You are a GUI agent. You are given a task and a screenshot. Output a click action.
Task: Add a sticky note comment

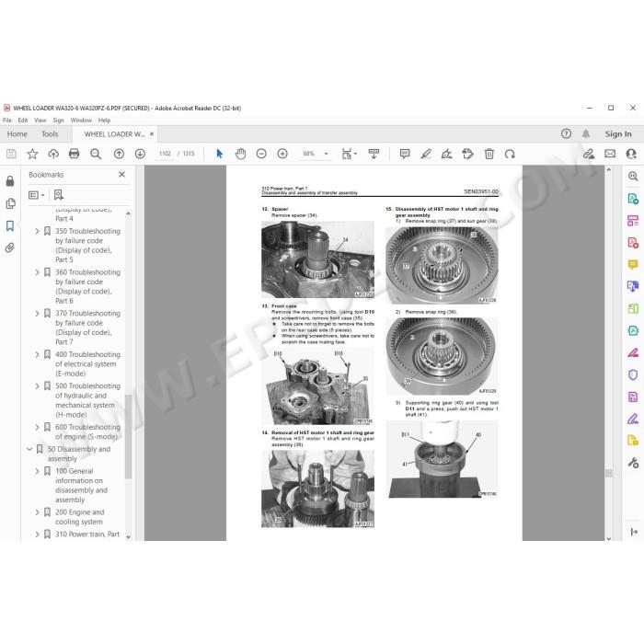point(405,154)
